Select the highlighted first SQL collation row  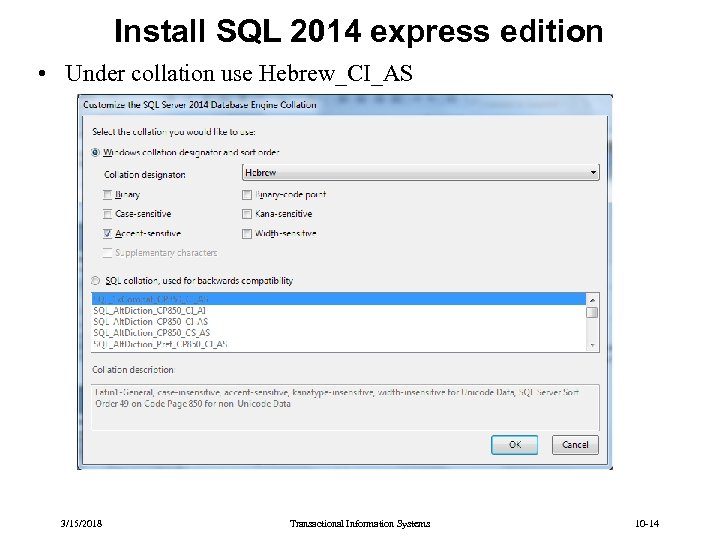pos(339,299)
